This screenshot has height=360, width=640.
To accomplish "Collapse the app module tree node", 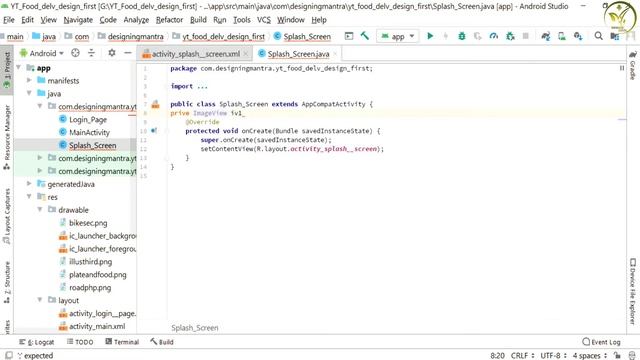I will click(19, 67).
